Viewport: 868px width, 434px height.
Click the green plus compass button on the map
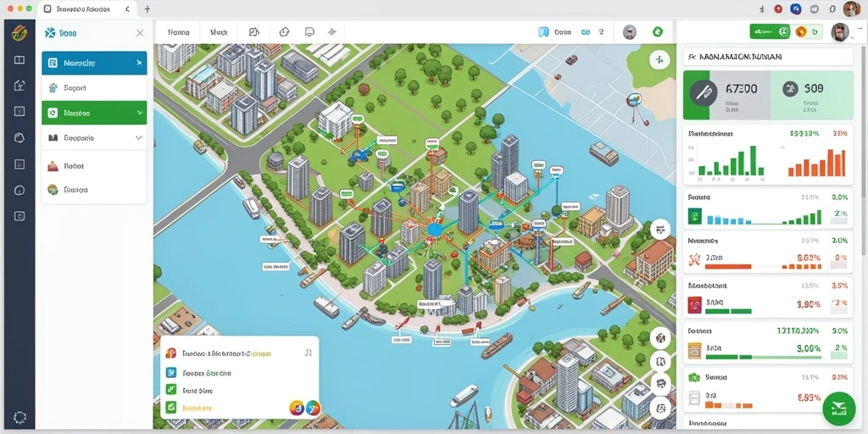[x=659, y=59]
